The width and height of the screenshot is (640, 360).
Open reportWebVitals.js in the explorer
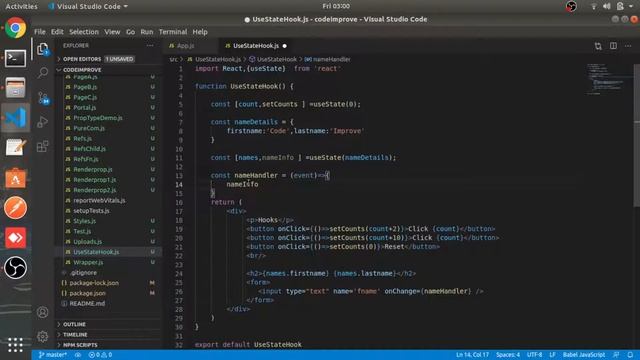click(x=99, y=200)
